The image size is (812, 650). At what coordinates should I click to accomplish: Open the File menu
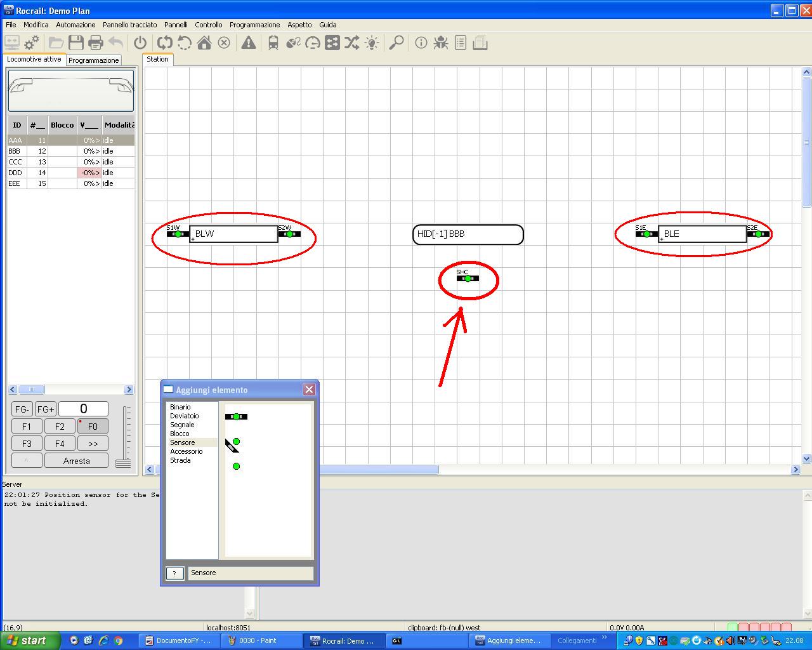11,25
